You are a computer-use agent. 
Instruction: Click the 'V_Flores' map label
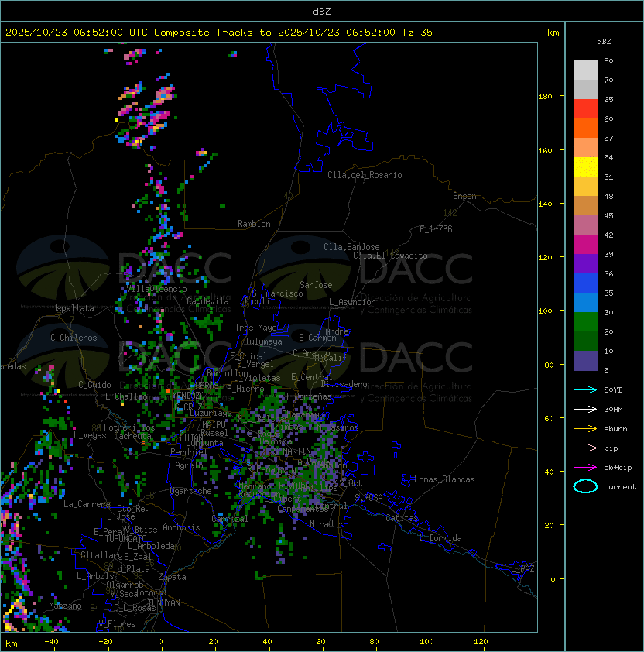tap(117, 624)
